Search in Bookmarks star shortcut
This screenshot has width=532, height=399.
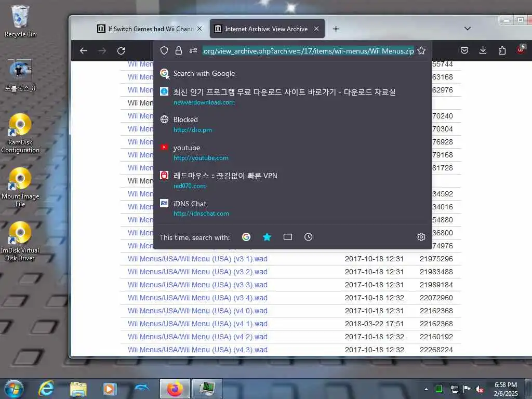click(267, 237)
